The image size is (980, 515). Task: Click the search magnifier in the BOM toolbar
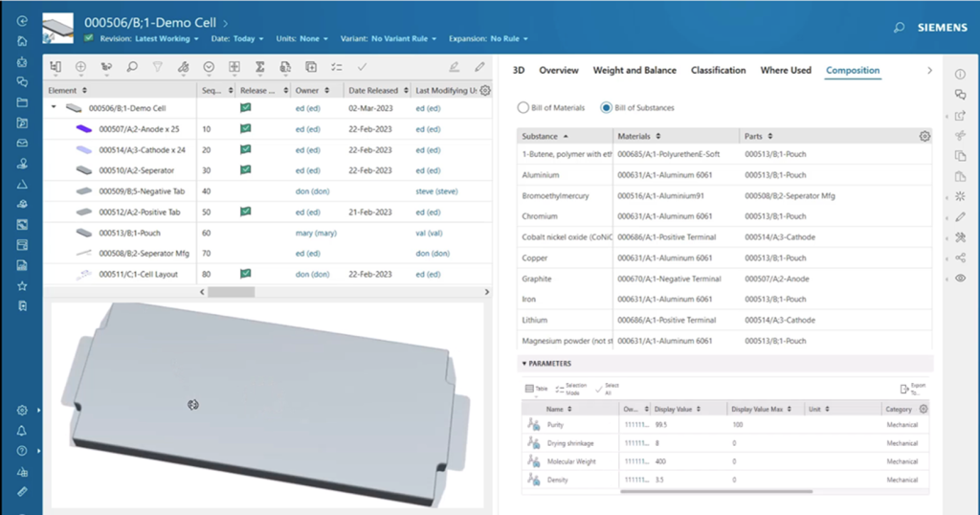click(x=132, y=67)
